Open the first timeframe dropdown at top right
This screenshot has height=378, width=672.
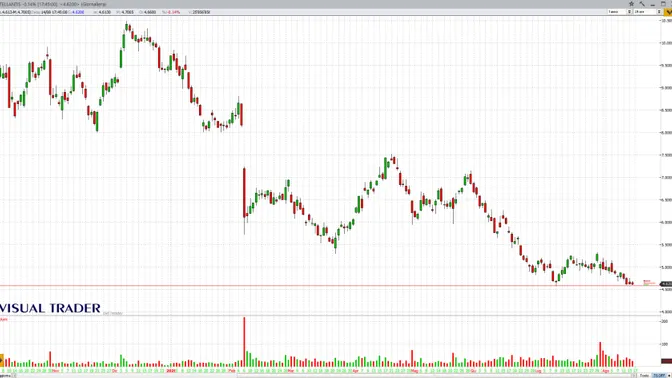point(620,12)
